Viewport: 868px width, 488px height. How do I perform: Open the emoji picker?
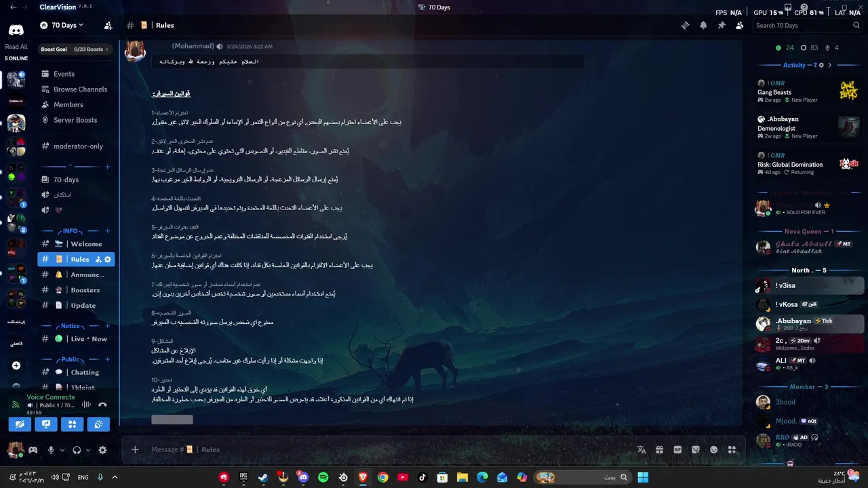pos(713,449)
